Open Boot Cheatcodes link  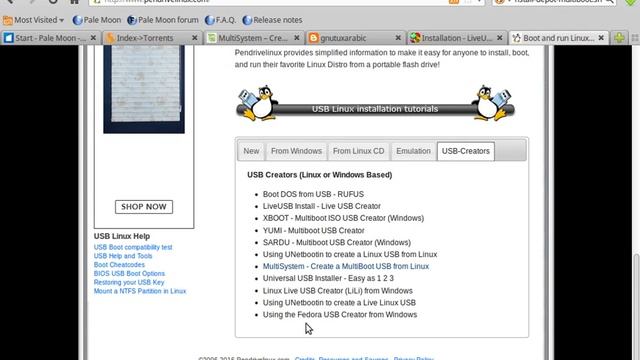[x=119, y=264]
